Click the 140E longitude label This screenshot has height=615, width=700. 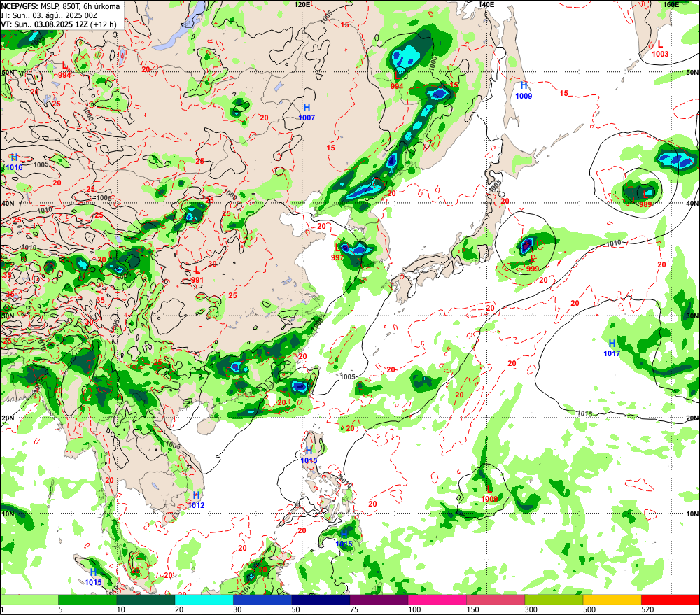[x=486, y=4]
